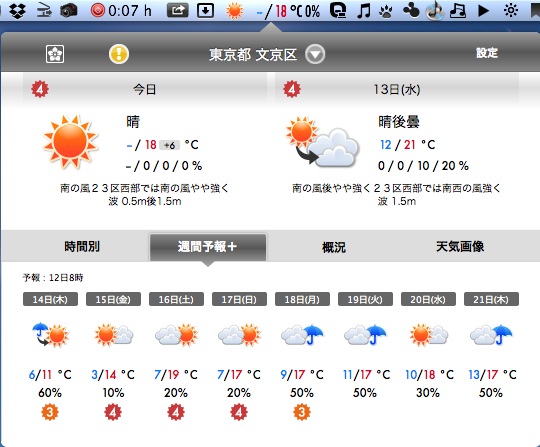This screenshot has width=540, height=447.
Task: Open 設定 settings
Action: [487, 53]
